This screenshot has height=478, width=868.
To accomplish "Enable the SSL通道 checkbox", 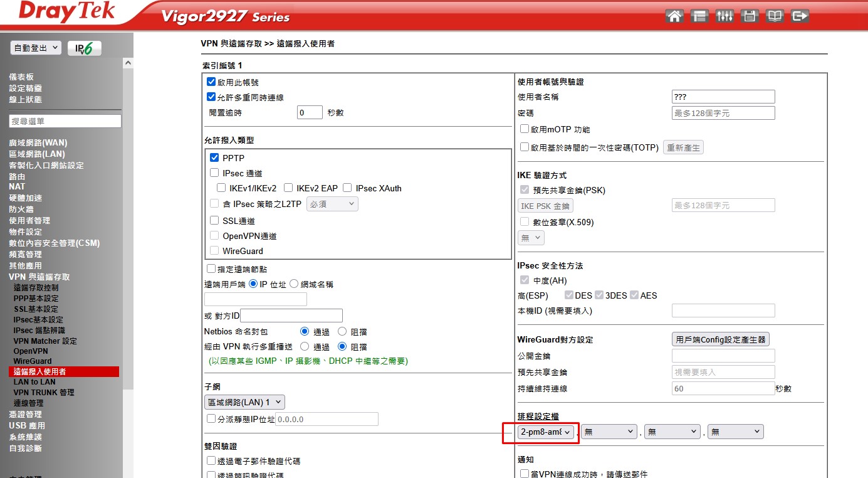I will tap(214, 221).
